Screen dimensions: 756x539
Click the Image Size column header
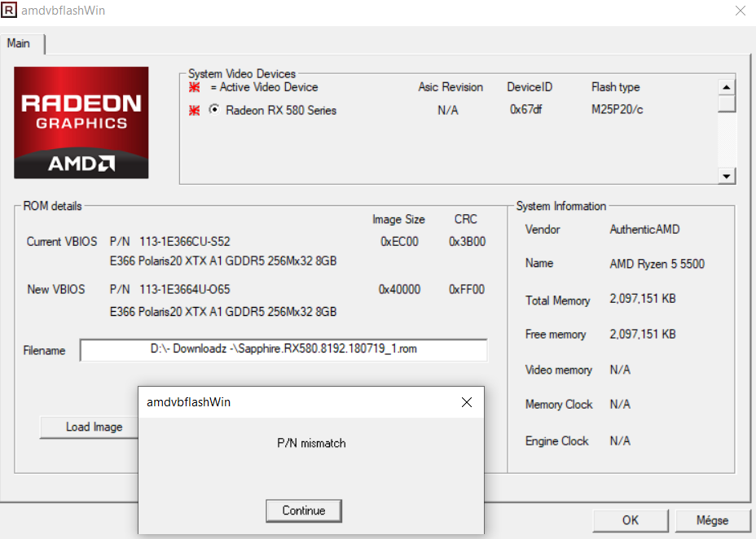[398, 220]
